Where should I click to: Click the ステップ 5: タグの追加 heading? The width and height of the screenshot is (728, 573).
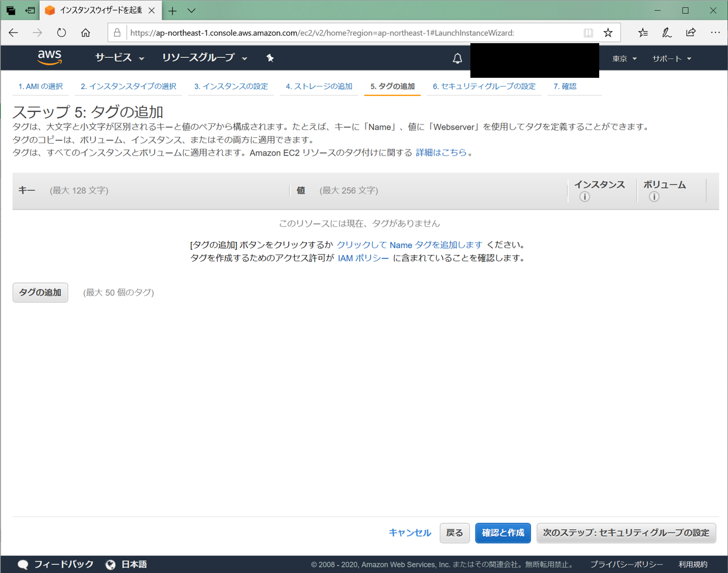point(88,112)
